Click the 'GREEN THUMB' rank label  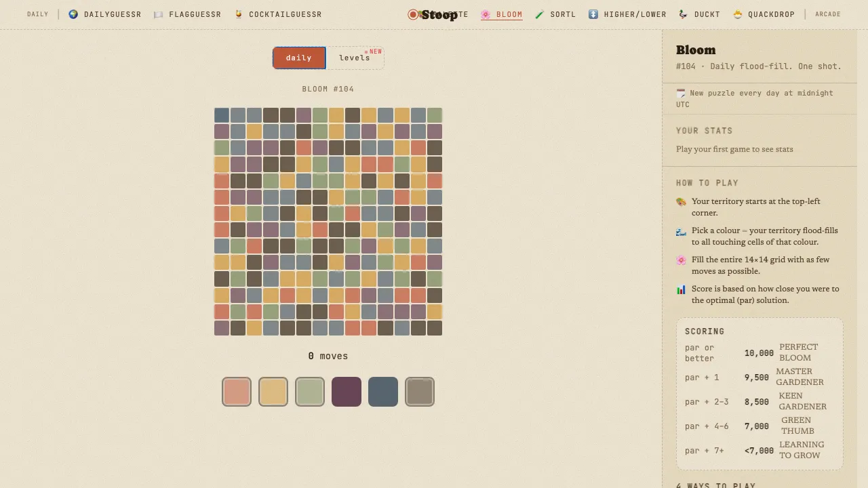tap(797, 426)
